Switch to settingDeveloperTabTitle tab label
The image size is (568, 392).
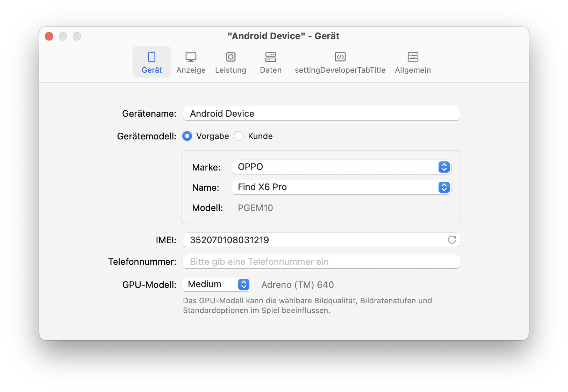[x=340, y=70]
